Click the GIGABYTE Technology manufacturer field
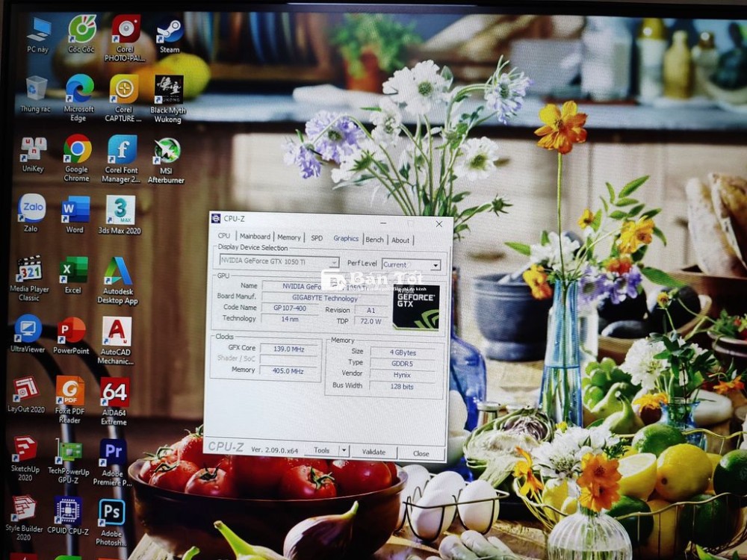 coord(325,298)
